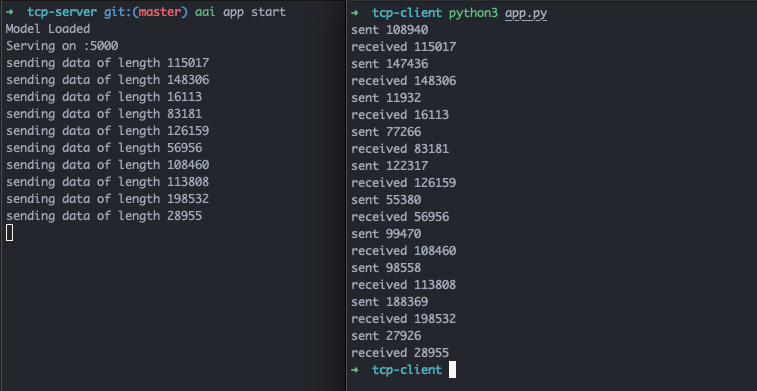Click the 'sent 27926' client line
Screen dimensions: 757x391
[386, 335]
